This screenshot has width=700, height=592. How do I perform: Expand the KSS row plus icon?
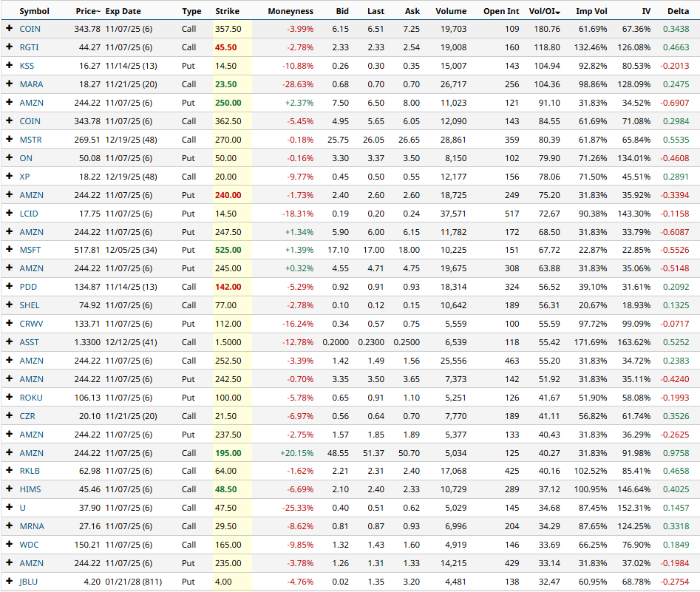click(9, 65)
